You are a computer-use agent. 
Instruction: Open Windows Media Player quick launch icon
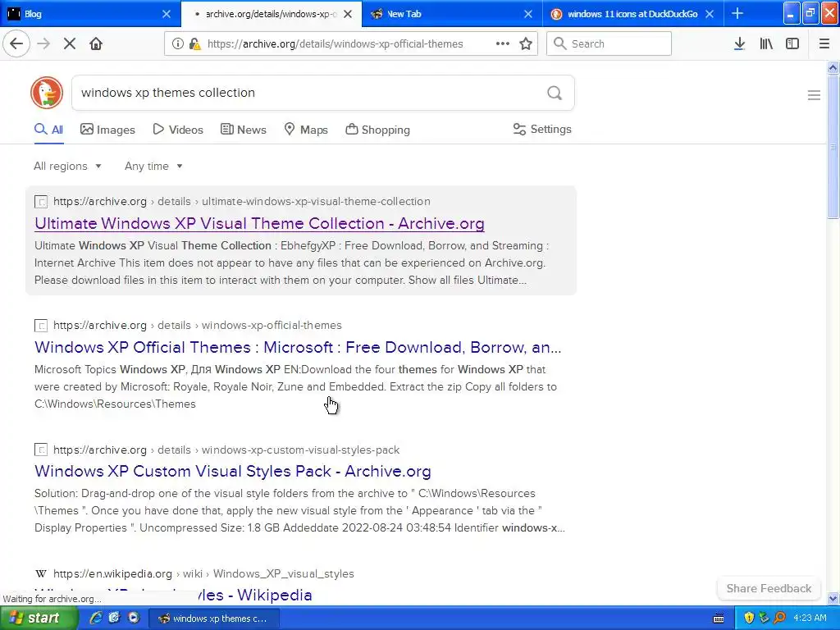click(134, 619)
